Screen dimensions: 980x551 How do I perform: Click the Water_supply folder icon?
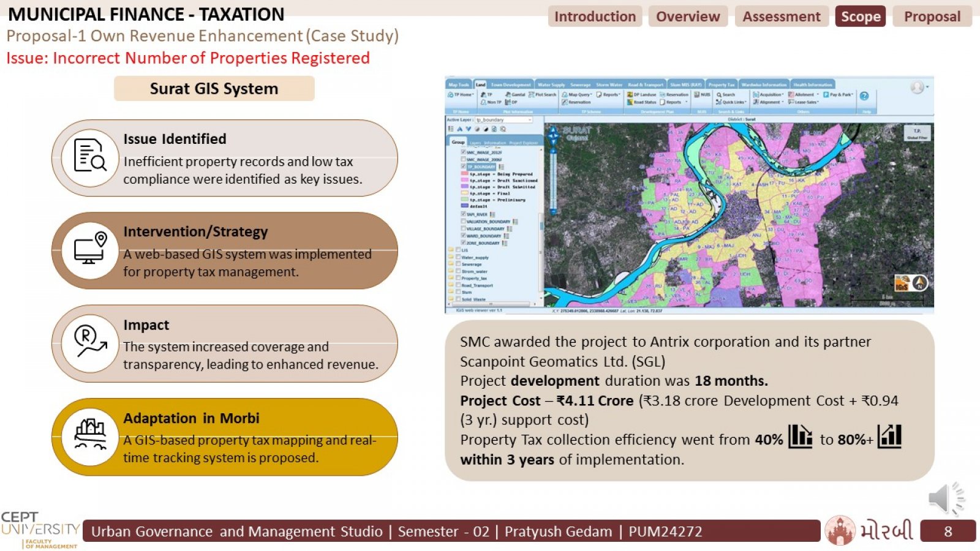coord(451,257)
